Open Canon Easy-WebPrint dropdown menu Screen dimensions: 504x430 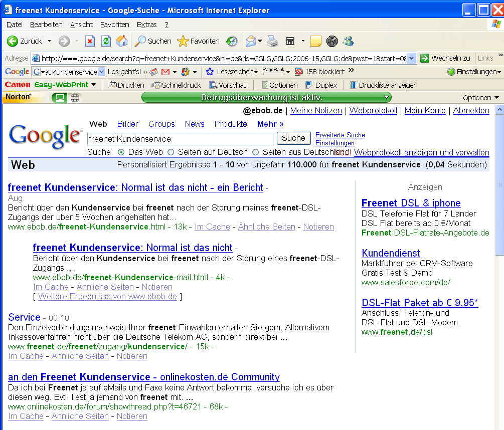pyautogui.click(x=94, y=85)
